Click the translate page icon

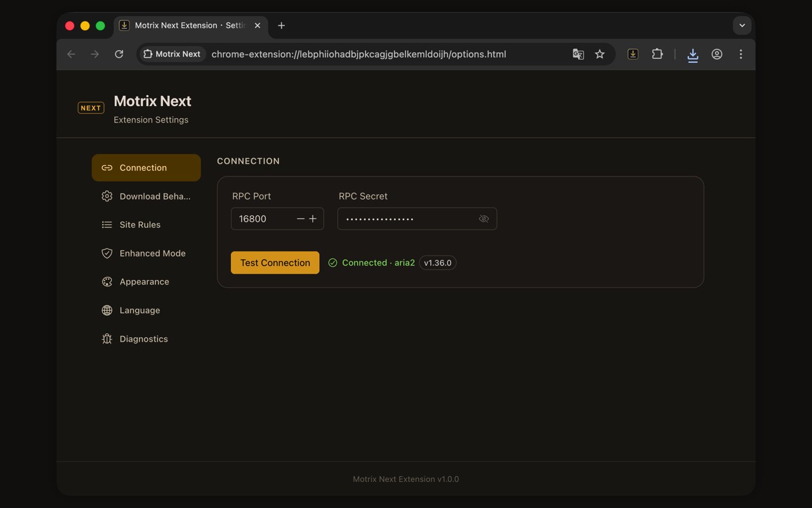[578, 54]
